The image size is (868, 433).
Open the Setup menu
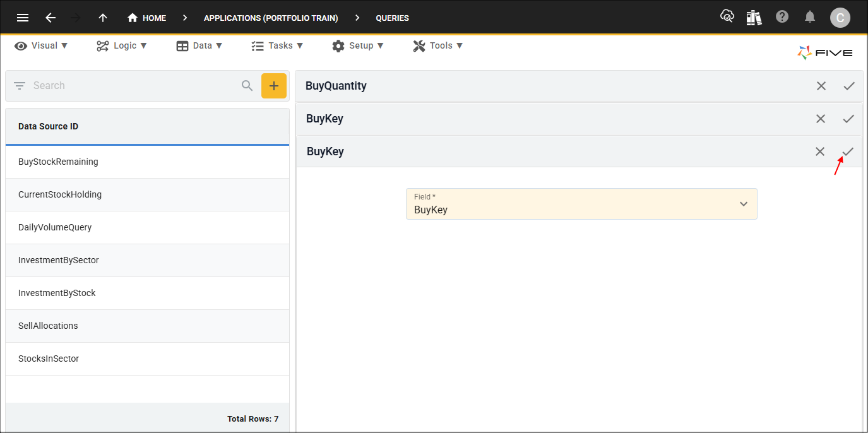(358, 45)
